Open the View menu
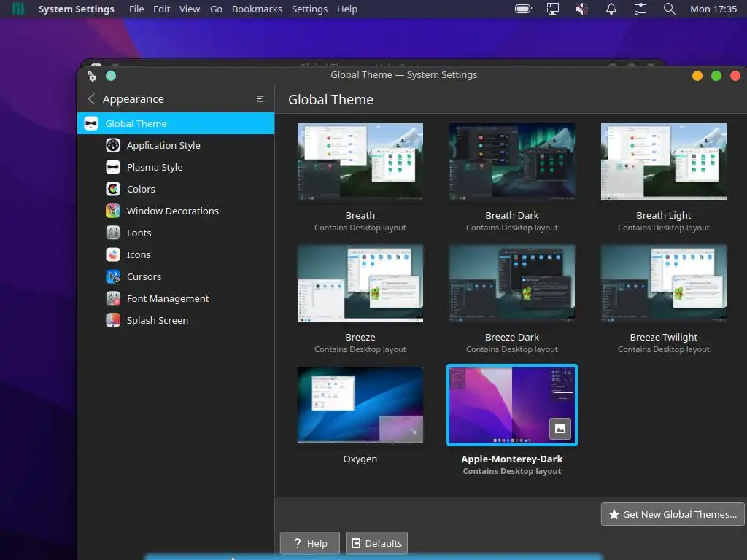Screen dimensions: 747x560 click(190, 9)
